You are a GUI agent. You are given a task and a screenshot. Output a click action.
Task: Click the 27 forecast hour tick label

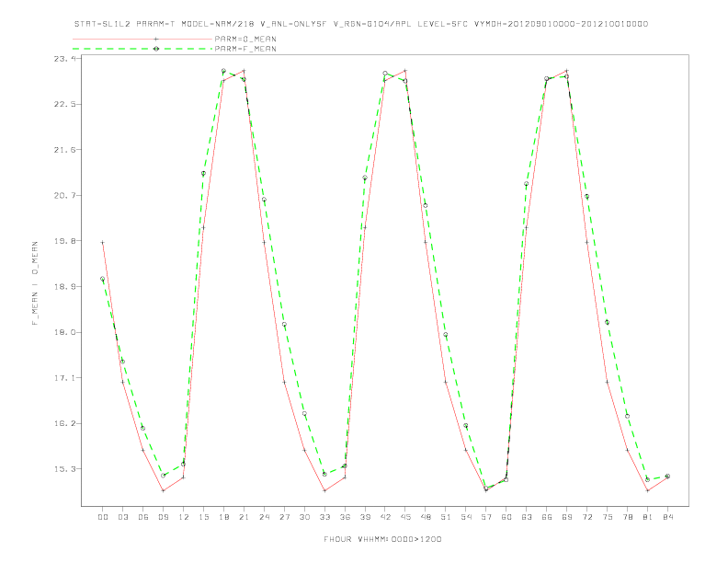point(284,517)
